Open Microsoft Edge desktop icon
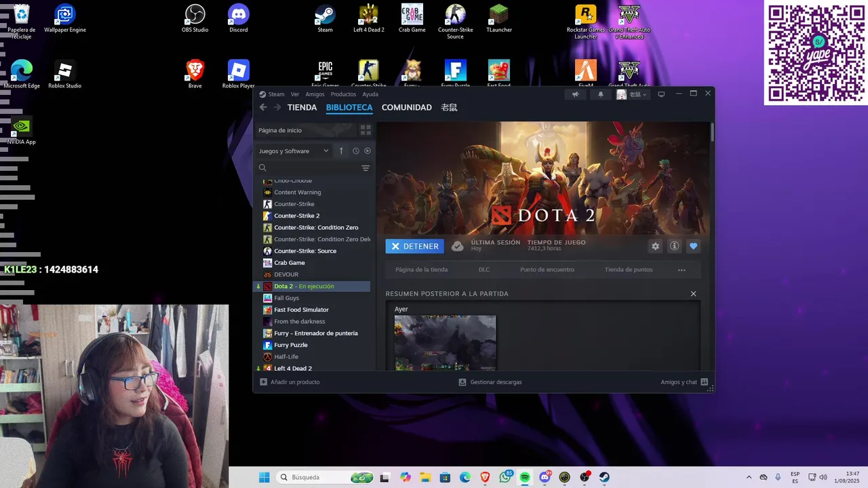The image size is (868, 488). [x=22, y=74]
